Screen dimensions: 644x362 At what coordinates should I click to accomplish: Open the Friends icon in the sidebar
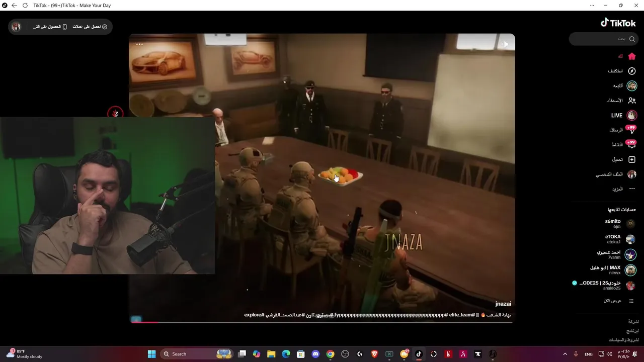632,101
